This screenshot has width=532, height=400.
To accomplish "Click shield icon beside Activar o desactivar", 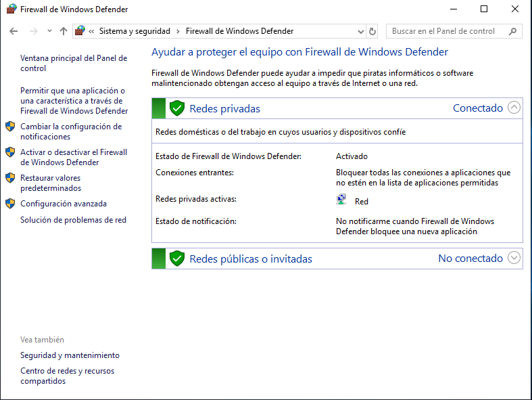I will pos(10,152).
